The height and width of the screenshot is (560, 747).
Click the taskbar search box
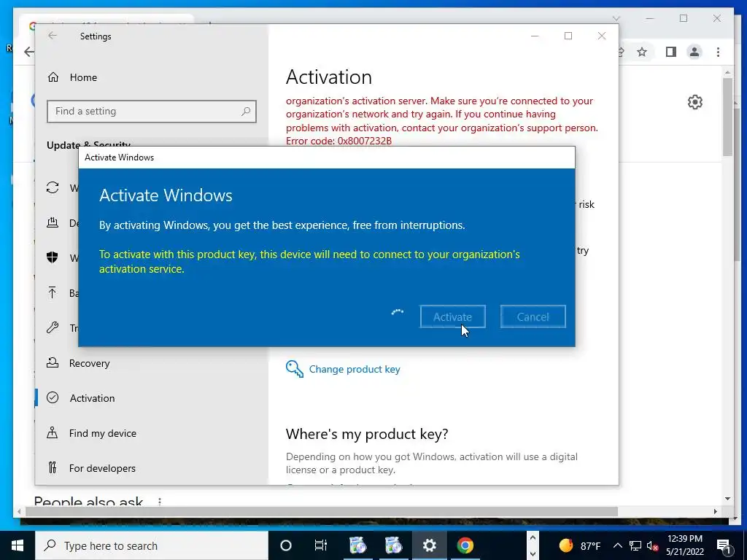tap(152, 545)
